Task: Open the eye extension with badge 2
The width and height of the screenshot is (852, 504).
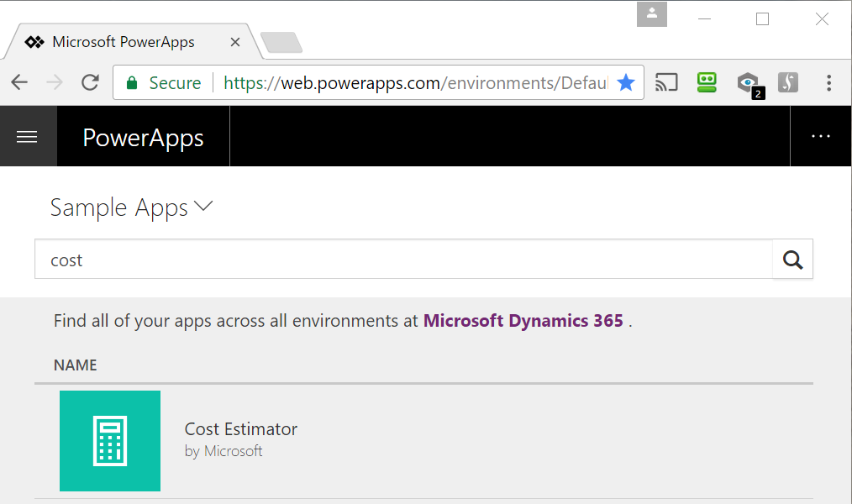Action: coord(749,84)
